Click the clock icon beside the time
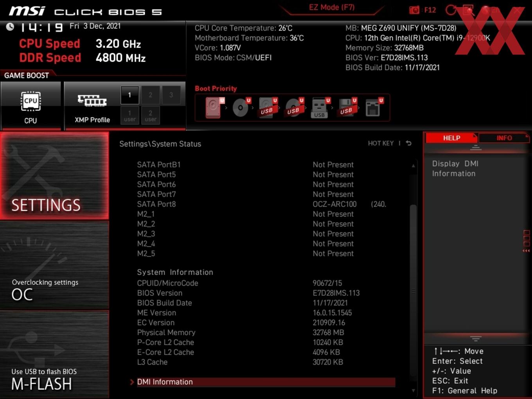 10,27
